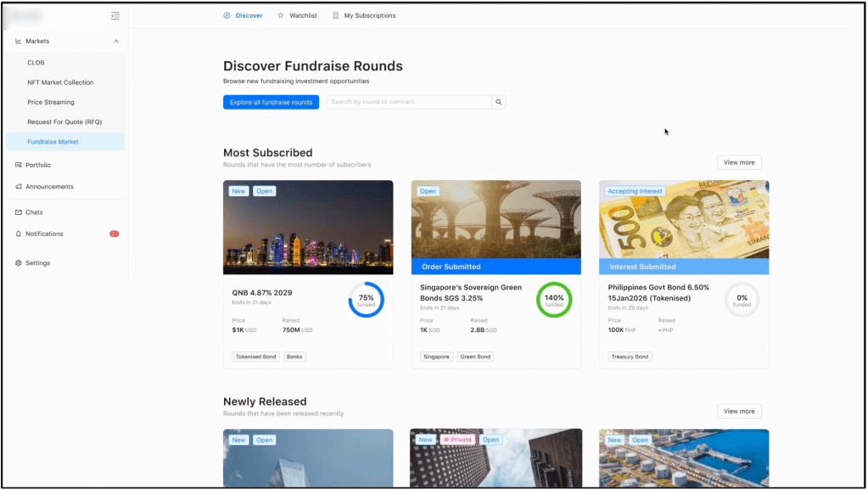
Task: Click the Announcements megaphone icon
Action: click(19, 187)
